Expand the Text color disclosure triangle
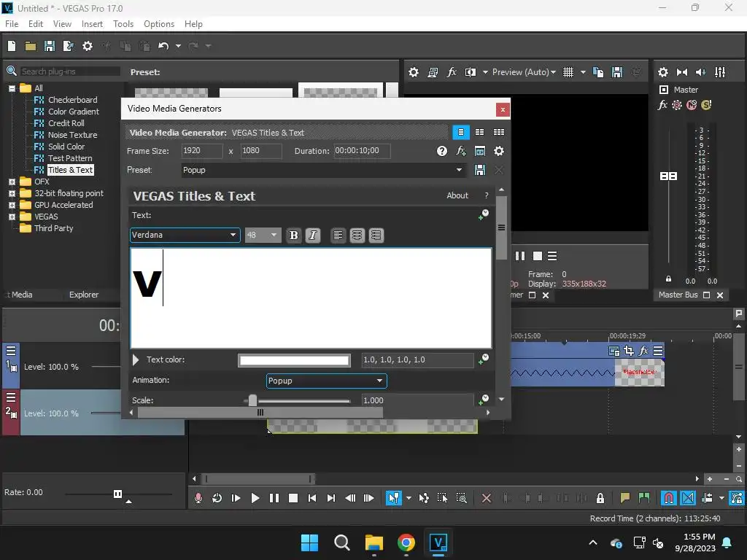The width and height of the screenshot is (747, 560). [136, 360]
